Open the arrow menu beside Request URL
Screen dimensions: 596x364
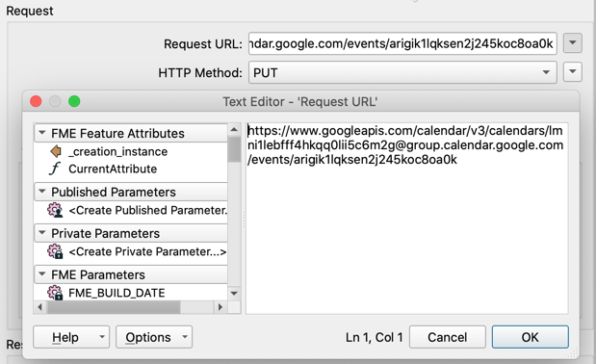point(573,42)
